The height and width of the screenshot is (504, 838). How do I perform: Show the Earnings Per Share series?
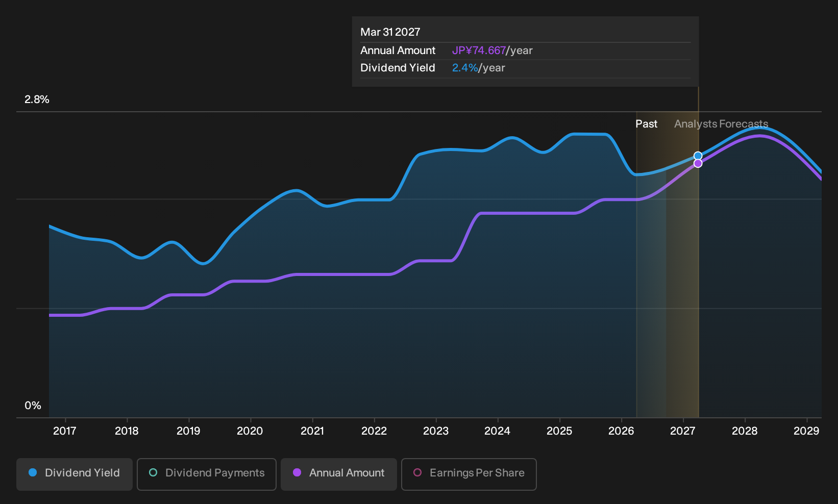[469, 474]
